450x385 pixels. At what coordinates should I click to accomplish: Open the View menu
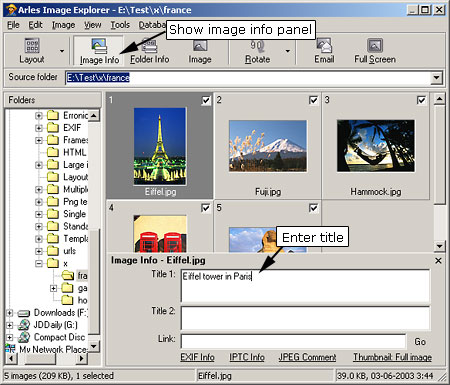coord(92,25)
